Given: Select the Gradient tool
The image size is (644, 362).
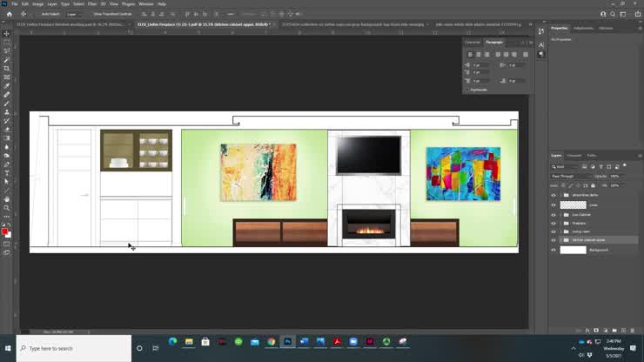Looking at the screenshot, I should click(x=7, y=138).
